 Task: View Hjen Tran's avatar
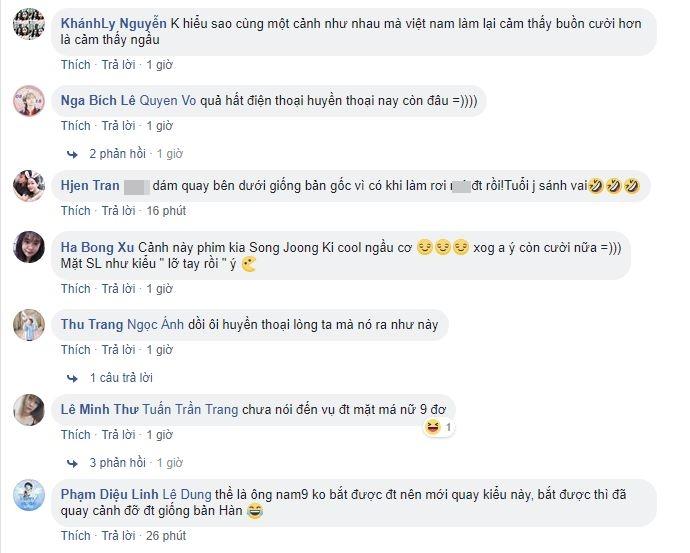29,186
